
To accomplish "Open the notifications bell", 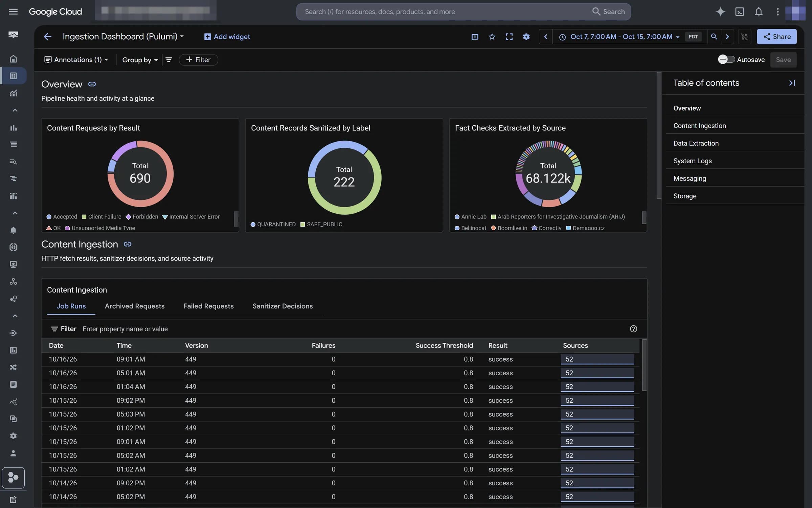I will (x=759, y=12).
